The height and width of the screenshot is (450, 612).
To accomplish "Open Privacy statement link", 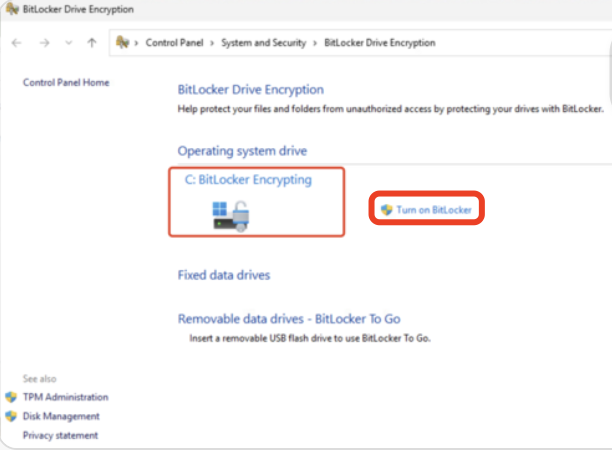I will [x=60, y=435].
